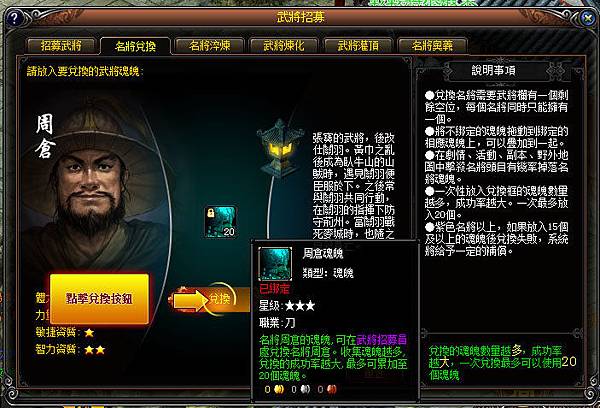Open the 名將奧義 tab
Image resolution: width=600 pixels, height=408 pixels.
click(432, 46)
